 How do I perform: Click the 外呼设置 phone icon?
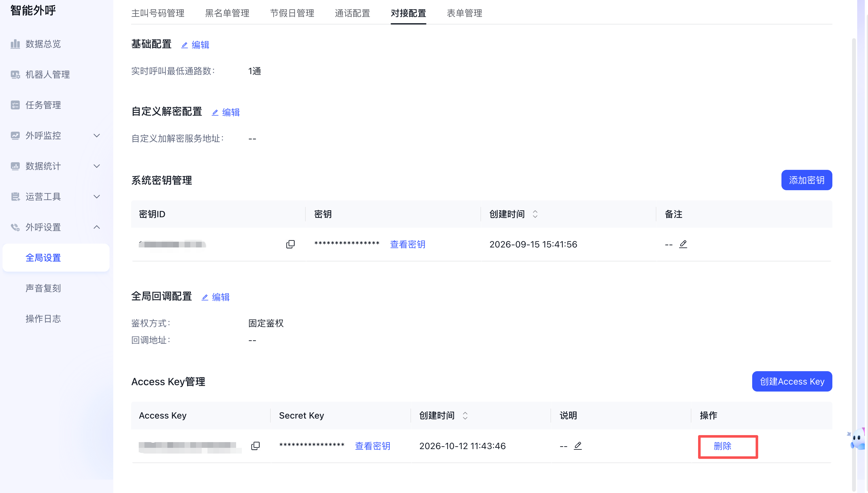[15, 227]
